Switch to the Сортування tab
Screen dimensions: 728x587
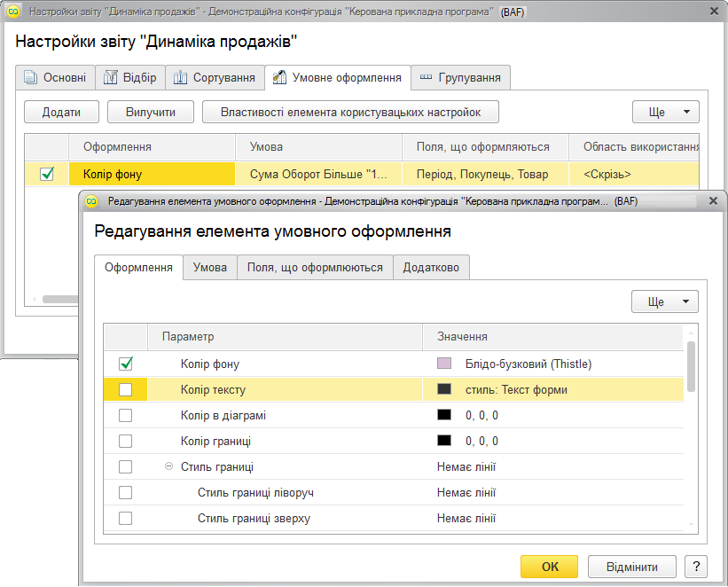pos(215,77)
